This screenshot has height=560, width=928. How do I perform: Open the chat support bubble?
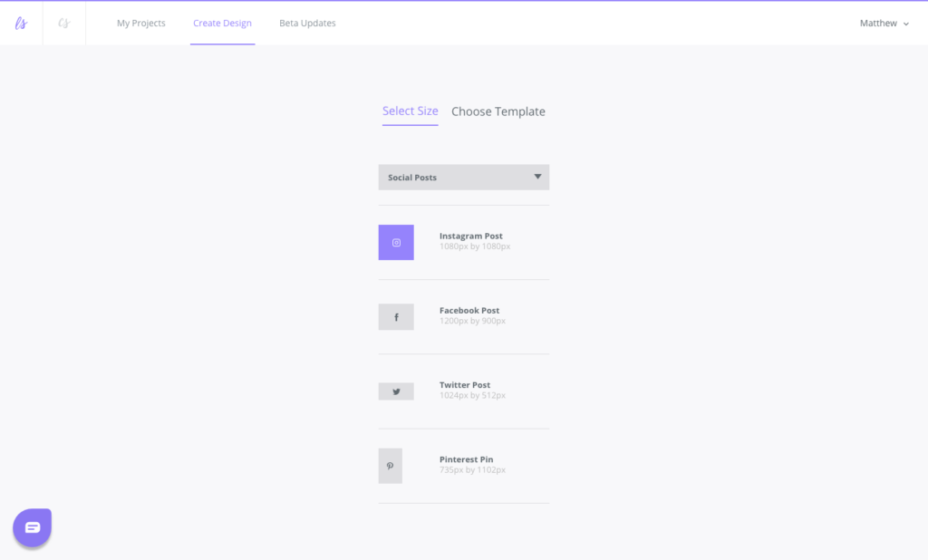[33, 527]
